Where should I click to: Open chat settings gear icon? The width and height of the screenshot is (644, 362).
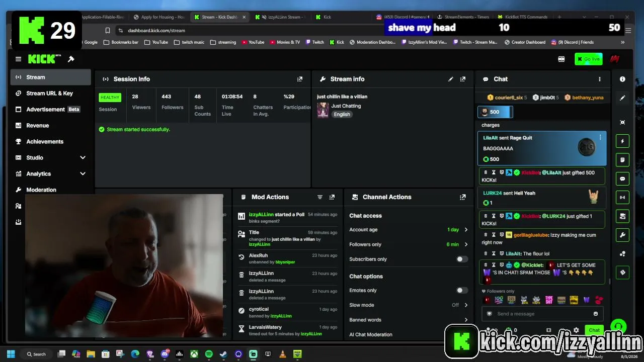pos(576,330)
